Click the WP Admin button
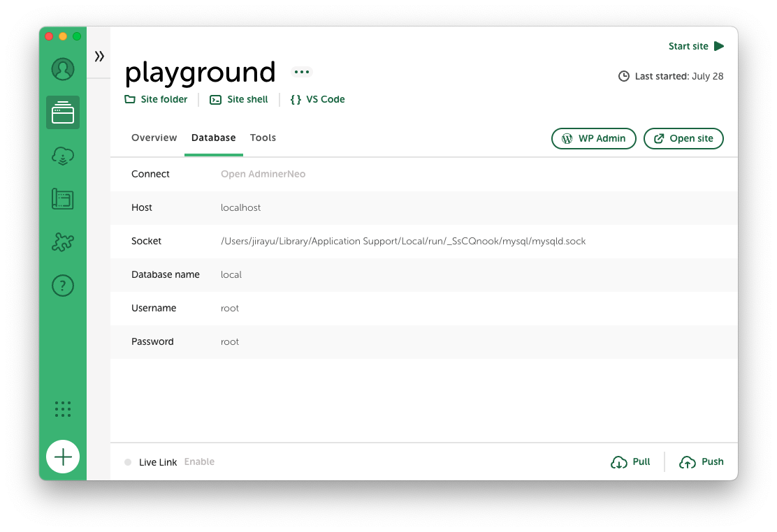The height and width of the screenshot is (532, 777). pyautogui.click(x=593, y=138)
